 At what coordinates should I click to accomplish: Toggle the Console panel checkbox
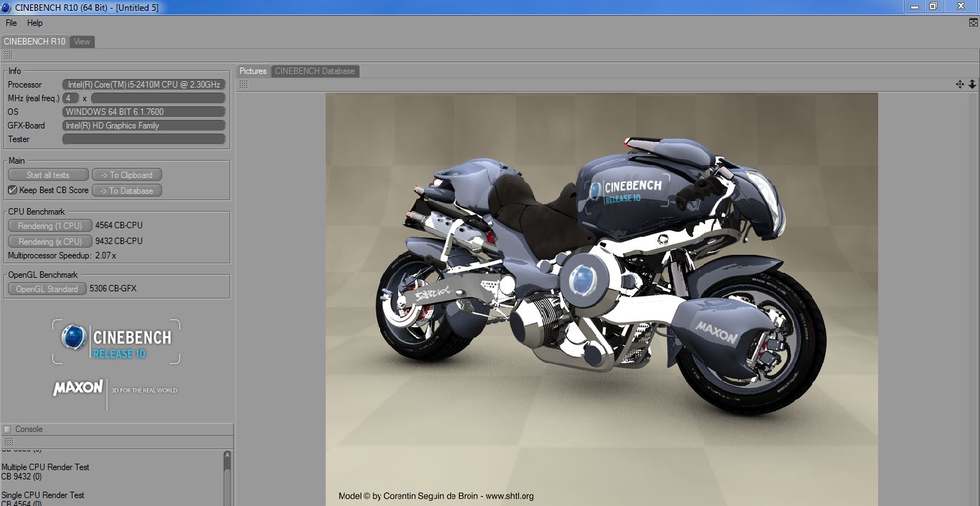tap(7, 429)
